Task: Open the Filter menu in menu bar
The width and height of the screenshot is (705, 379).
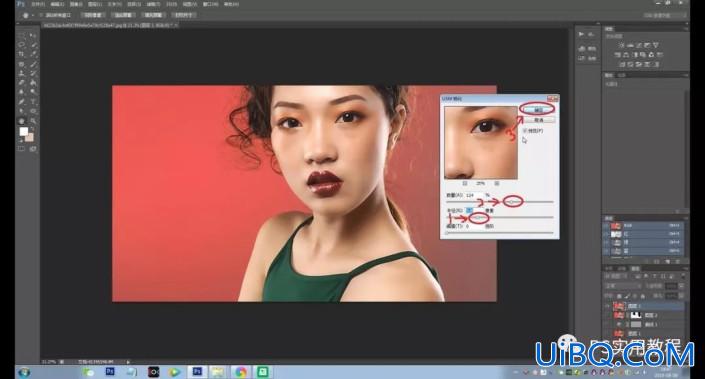Action: [153, 4]
